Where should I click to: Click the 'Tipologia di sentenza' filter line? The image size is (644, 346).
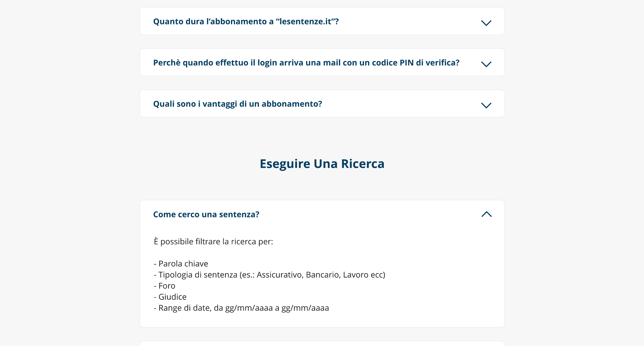(x=269, y=275)
